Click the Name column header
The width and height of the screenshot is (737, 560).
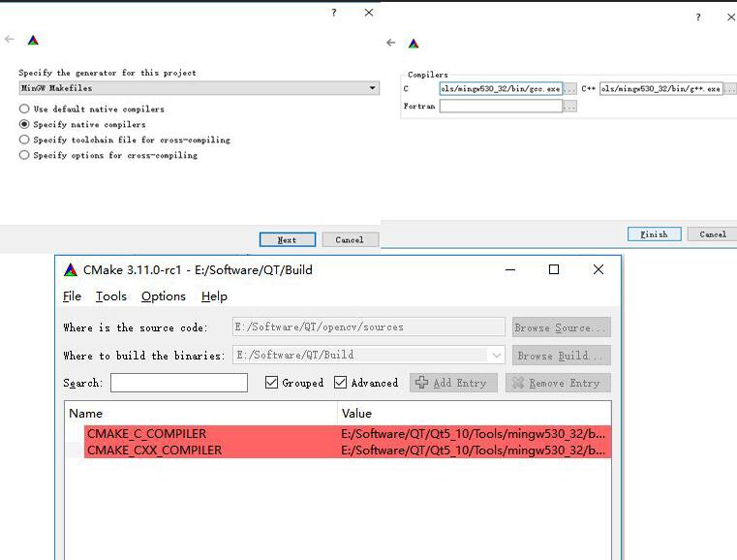[200, 414]
